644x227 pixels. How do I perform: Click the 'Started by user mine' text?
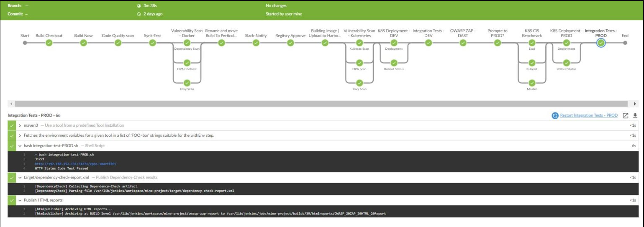click(x=284, y=14)
